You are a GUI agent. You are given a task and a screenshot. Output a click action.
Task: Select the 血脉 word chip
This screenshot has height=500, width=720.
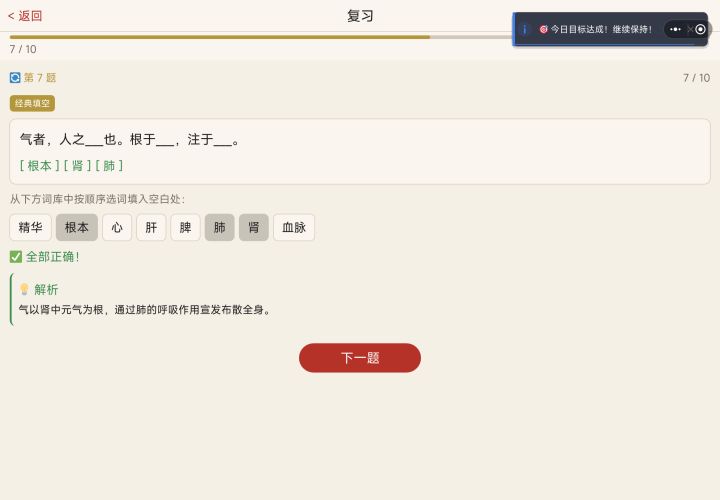click(x=294, y=227)
